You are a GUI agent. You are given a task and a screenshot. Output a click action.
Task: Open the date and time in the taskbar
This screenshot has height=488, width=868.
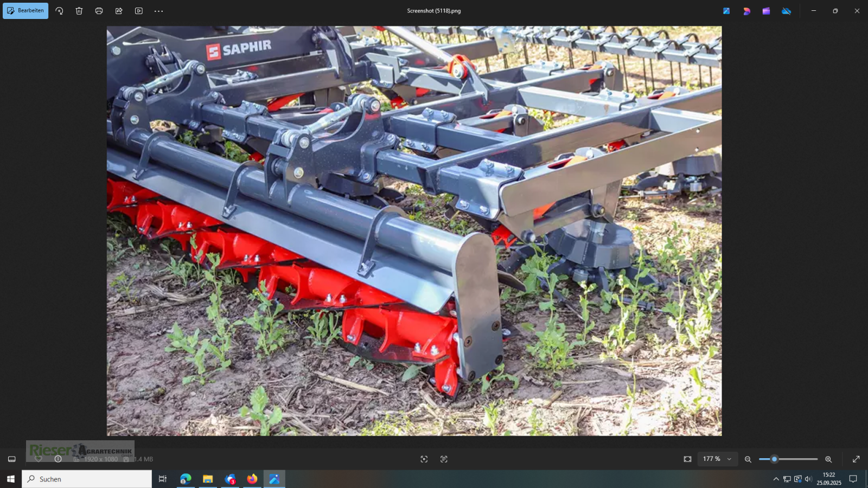(x=828, y=479)
